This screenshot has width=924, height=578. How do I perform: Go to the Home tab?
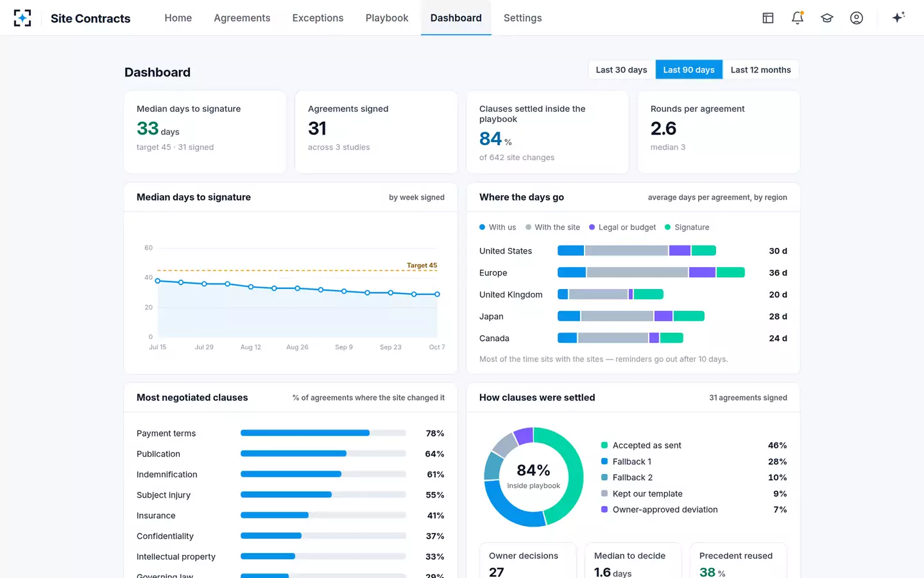pos(178,18)
